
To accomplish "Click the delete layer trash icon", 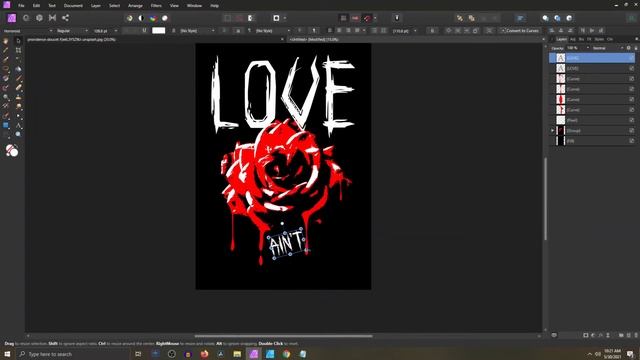I will coord(636,335).
